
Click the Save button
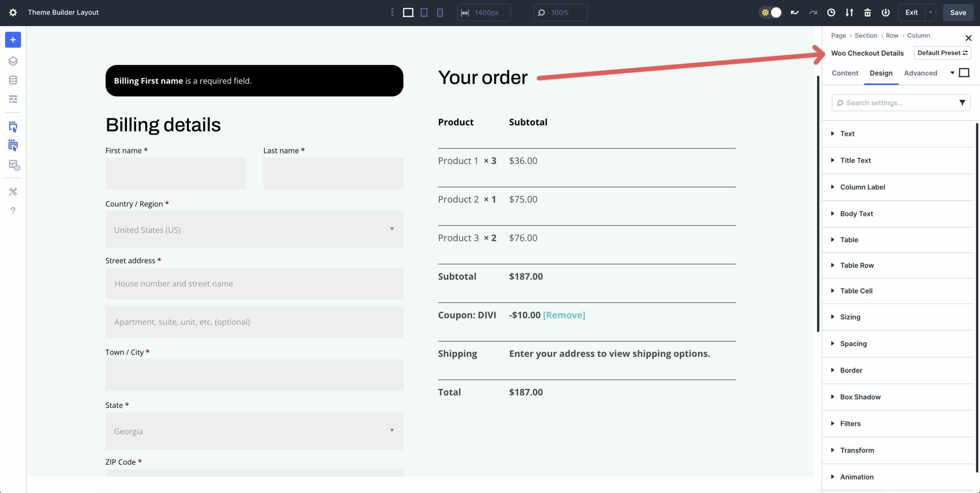tap(958, 12)
